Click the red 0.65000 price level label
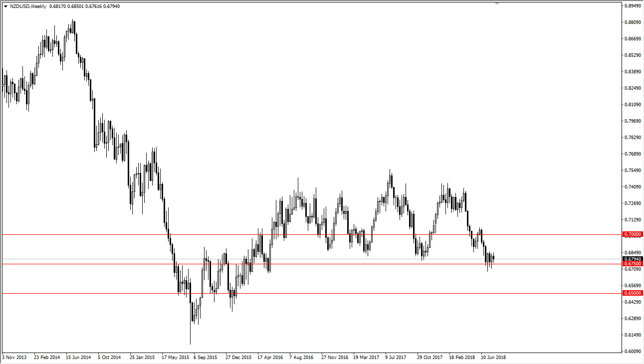This screenshot has width=644, height=364. coord(632,293)
